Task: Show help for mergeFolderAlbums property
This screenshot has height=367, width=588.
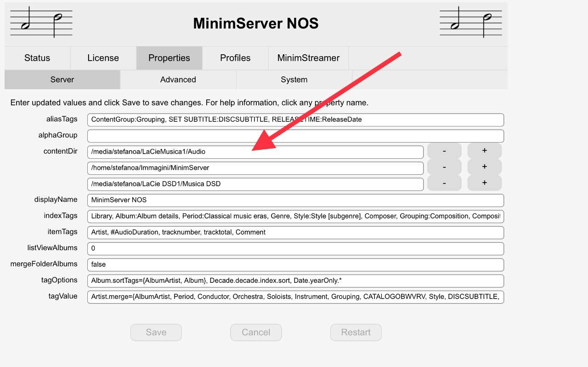Action: point(44,264)
